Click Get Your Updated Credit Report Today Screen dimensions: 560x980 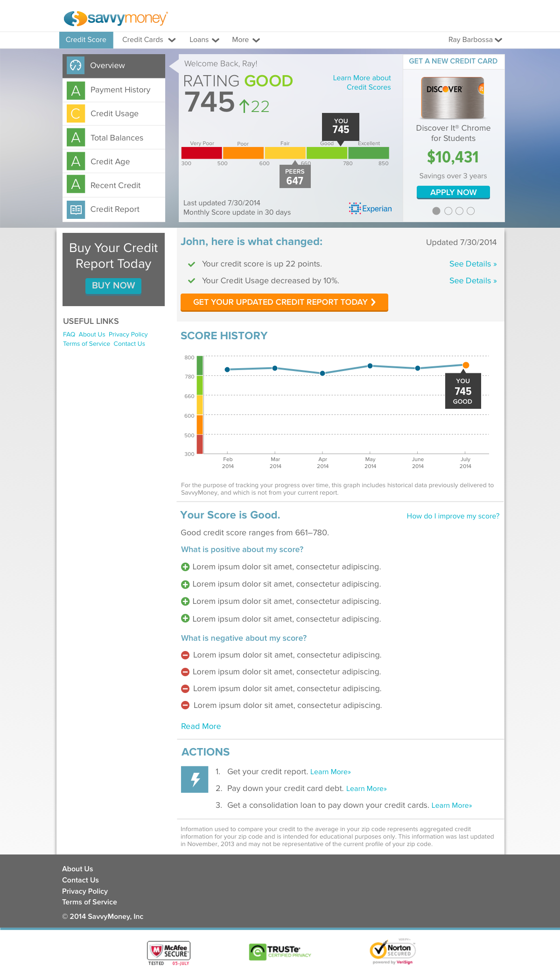pos(284,302)
